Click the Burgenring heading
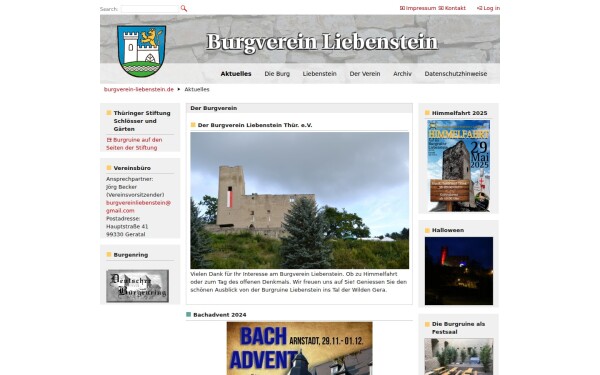 130,255
